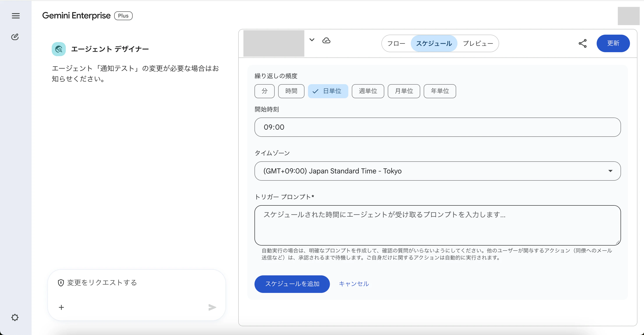Click the cloud saved status icon
Viewport: 644px width, 335px height.
pos(326,41)
